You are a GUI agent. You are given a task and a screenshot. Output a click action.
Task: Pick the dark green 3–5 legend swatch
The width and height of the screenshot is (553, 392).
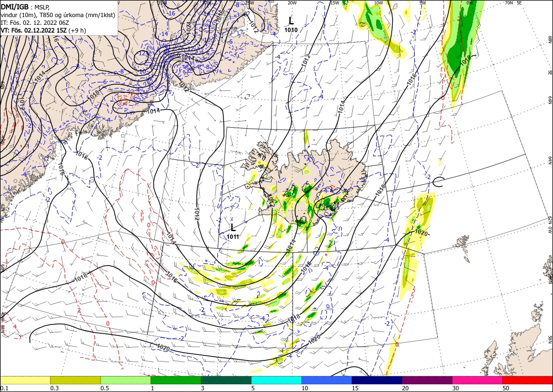click(226, 380)
